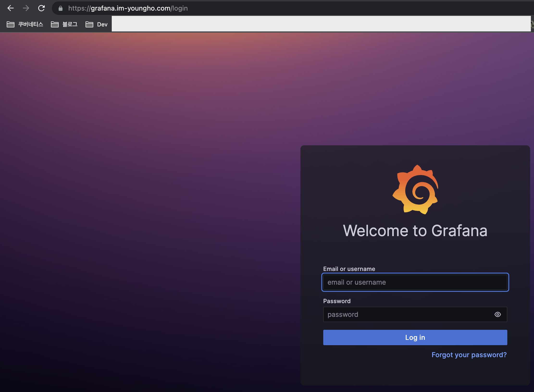Open the 쿠버네티스 bookmarks folder
Screen dimensions: 534x392
31,24
